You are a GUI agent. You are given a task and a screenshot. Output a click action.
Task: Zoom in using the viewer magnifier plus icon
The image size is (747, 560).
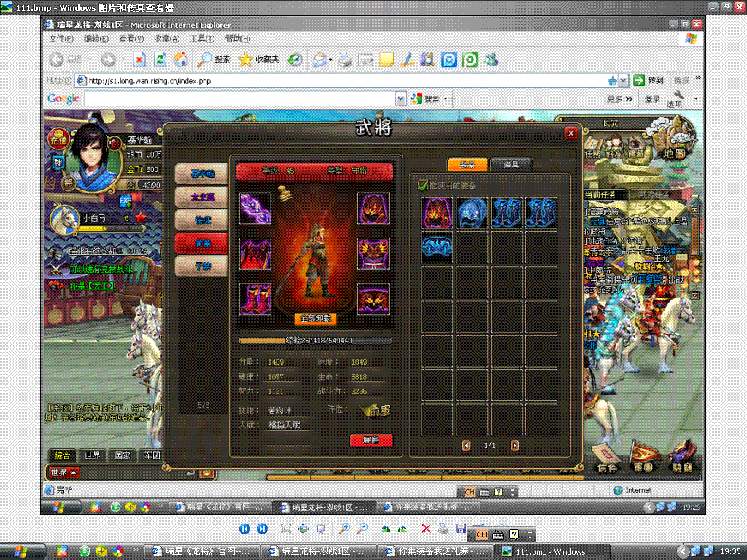(x=344, y=529)
